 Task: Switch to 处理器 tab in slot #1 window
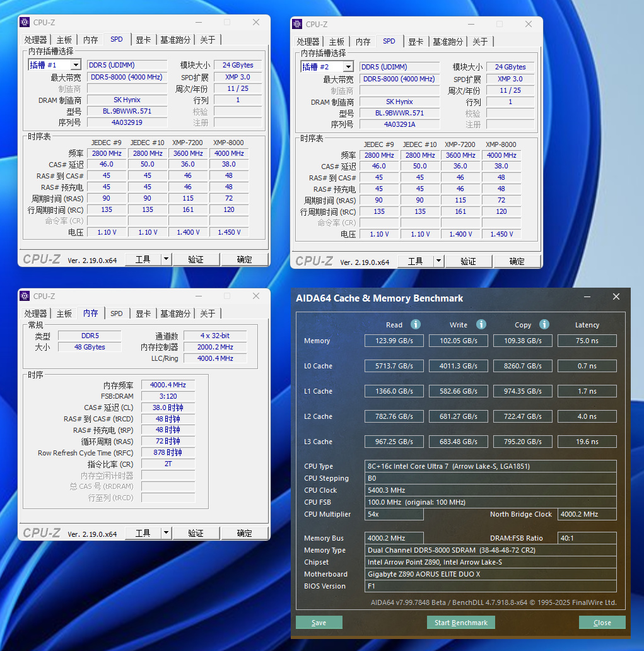(36, 40)
